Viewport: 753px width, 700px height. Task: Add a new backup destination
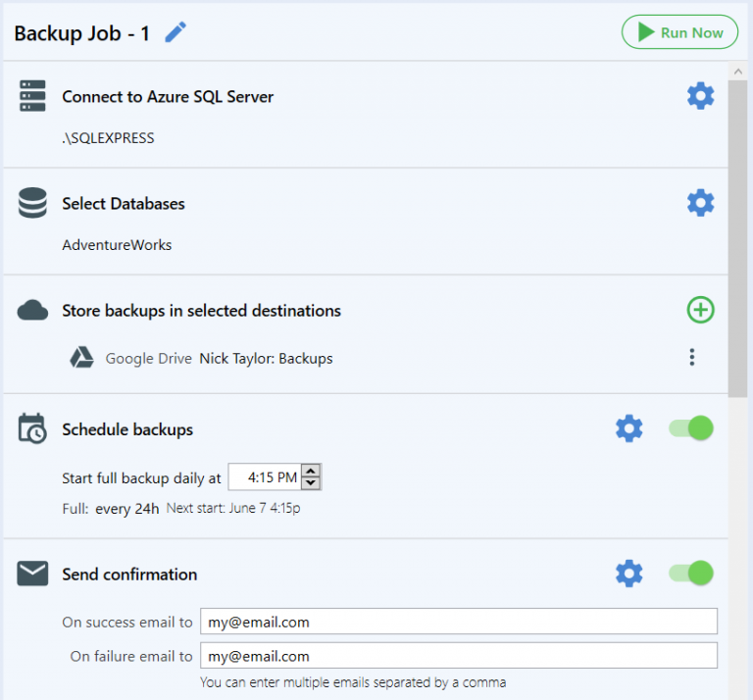coord(701,310)
